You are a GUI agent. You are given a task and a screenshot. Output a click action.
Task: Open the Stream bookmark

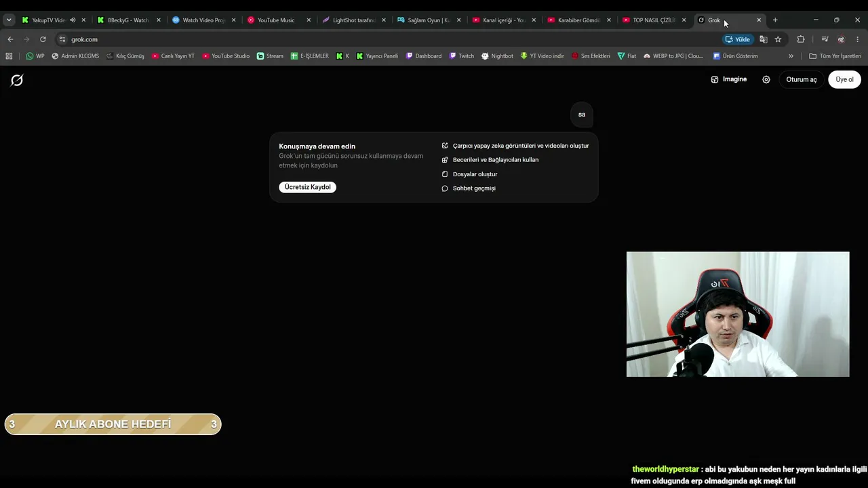pyautogui.click(x=270, y=56)
